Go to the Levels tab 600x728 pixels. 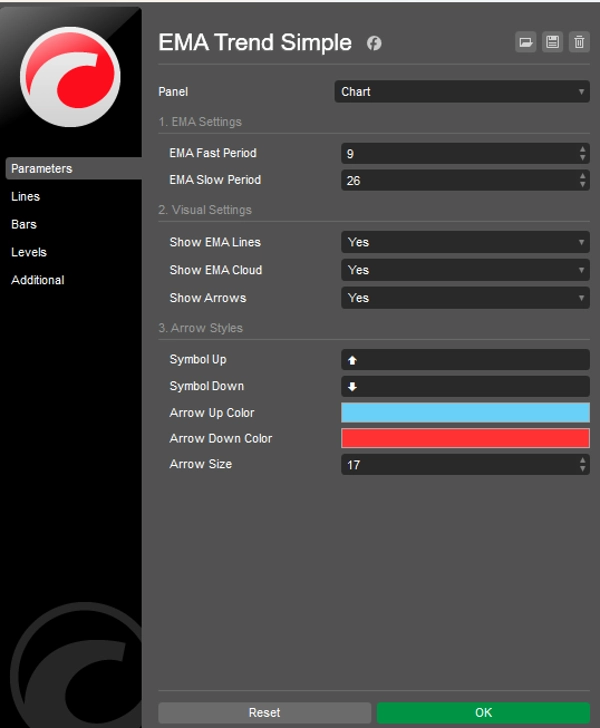coord(29,253)
